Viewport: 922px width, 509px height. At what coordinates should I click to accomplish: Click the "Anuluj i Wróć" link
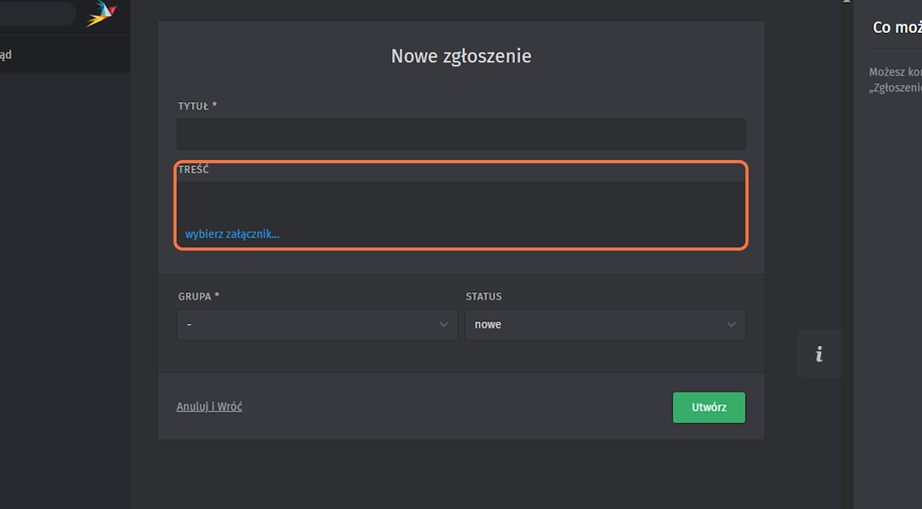(209, 407)
